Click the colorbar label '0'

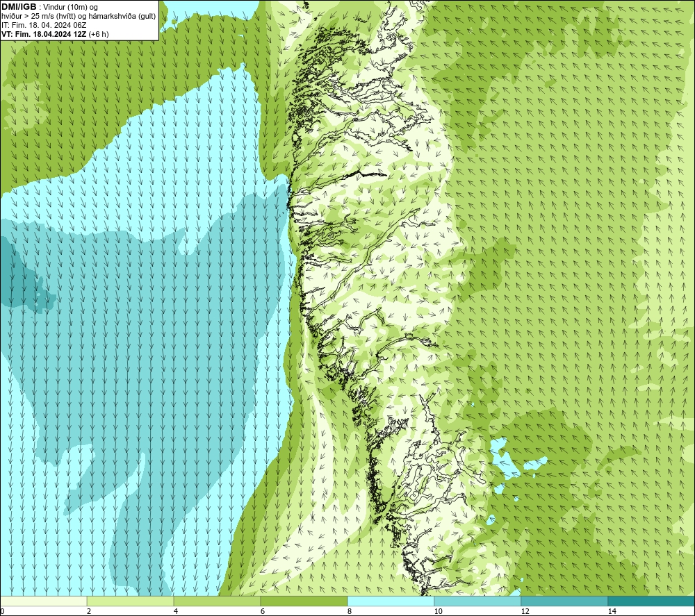pyautogui.click(x=2, y=611)
